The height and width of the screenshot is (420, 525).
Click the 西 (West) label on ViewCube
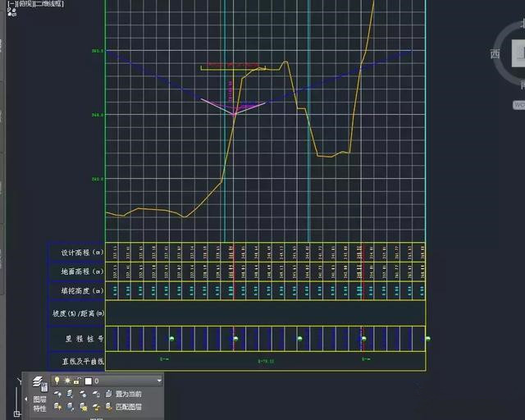495,53
